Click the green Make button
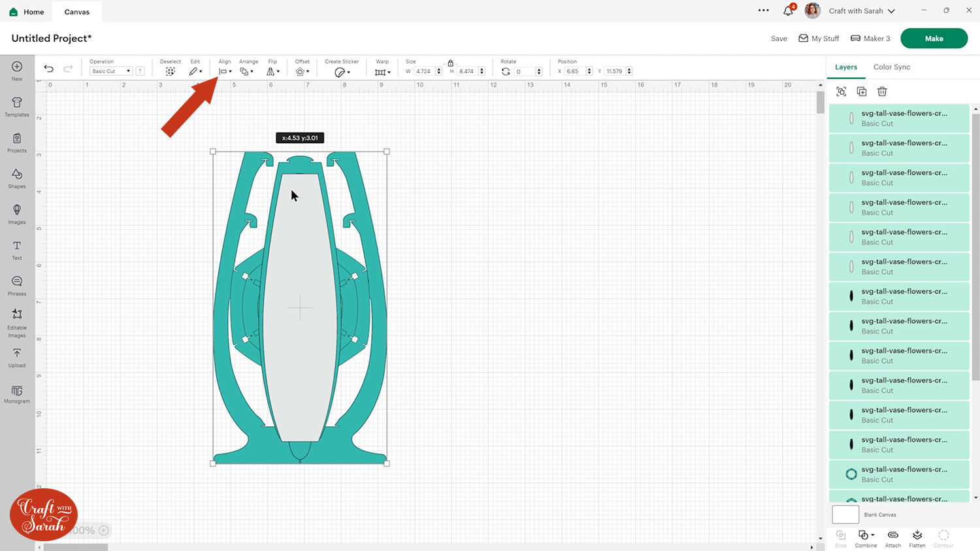The height and width of the screenshot is (551, 980). click(934, 39)
